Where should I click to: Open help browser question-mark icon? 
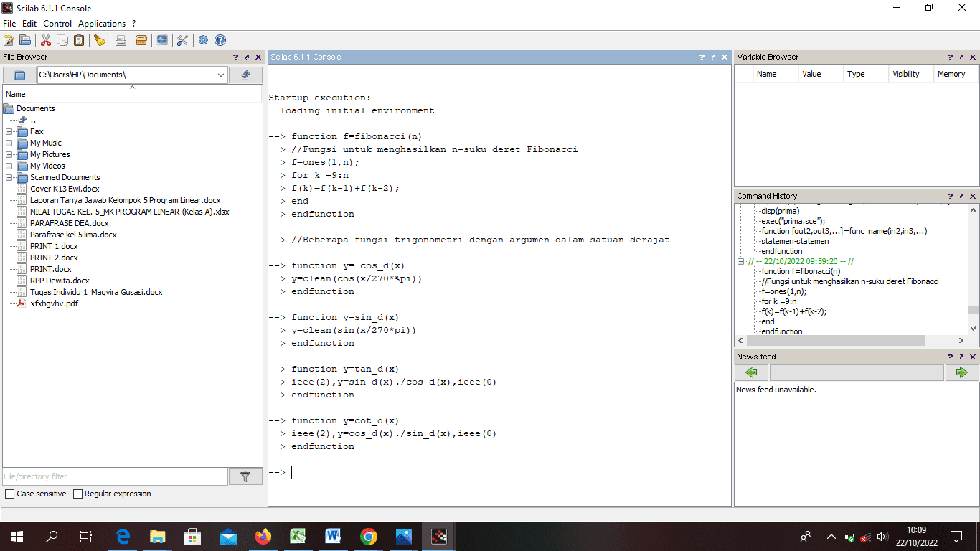220,40
